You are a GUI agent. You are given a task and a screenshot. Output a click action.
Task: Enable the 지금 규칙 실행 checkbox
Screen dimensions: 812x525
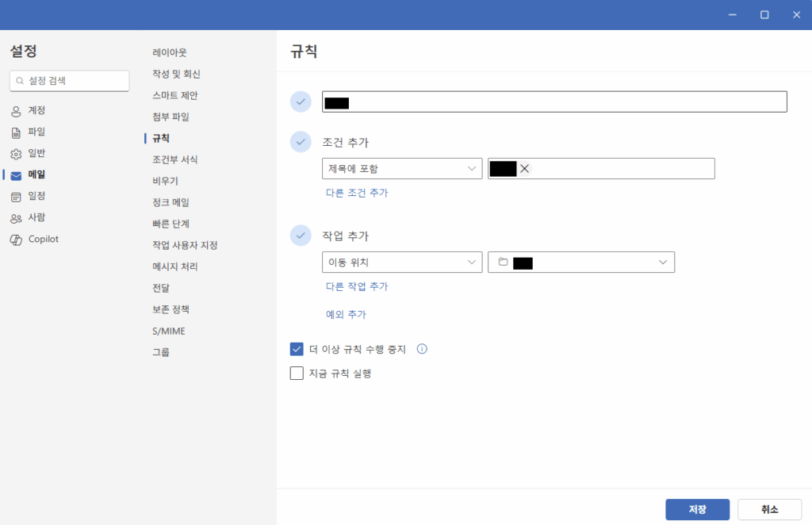[x=297, y=373]
